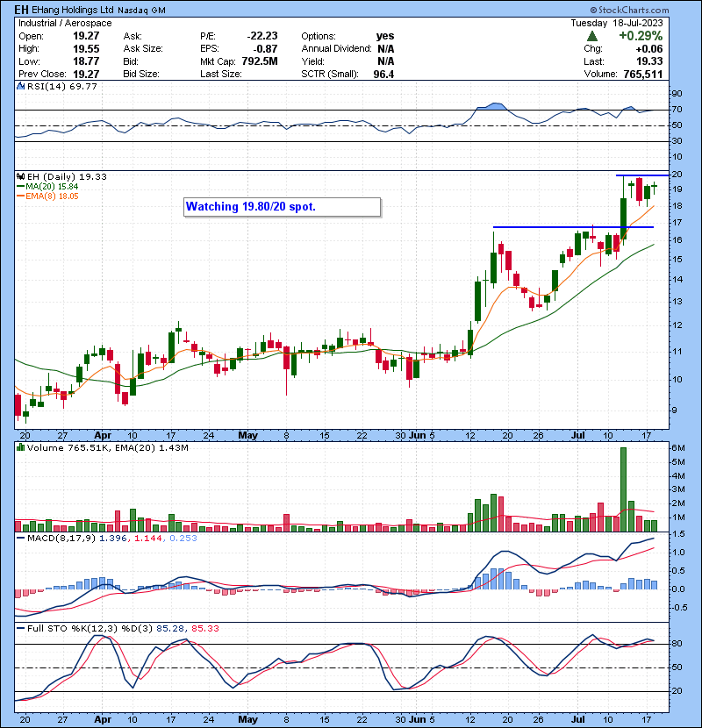Click the Volume value 765,511
The height and width of the screenshot is (728, 702).
pos(643,75)
